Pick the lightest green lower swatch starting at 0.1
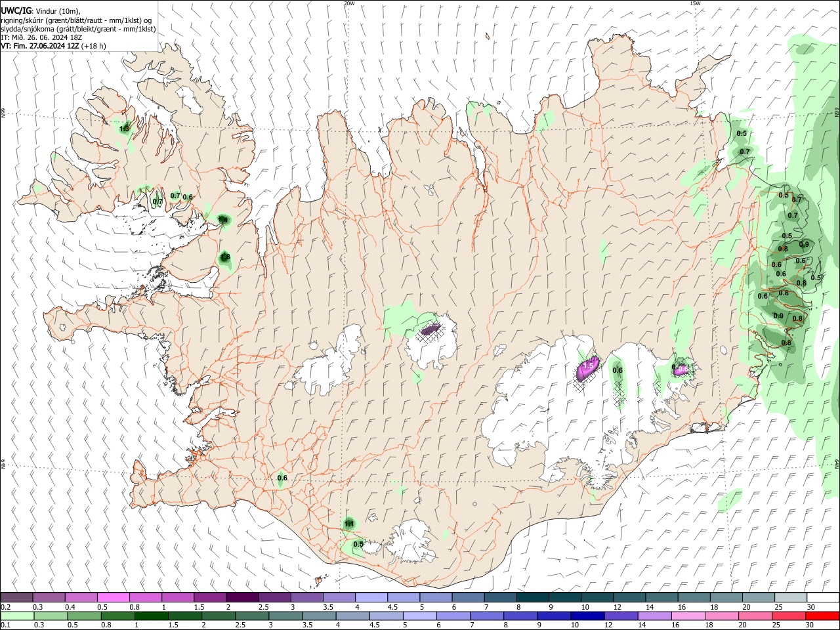The height and width of the screenshot is (630, 840). (x=17, y=616)
